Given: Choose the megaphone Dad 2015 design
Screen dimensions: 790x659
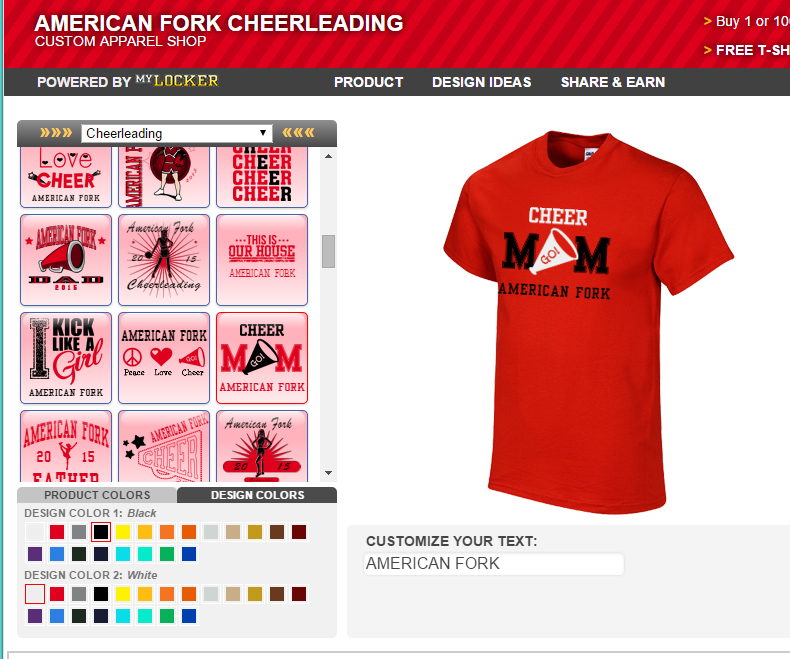Looking at the screenshot, I should coord(66,260).
